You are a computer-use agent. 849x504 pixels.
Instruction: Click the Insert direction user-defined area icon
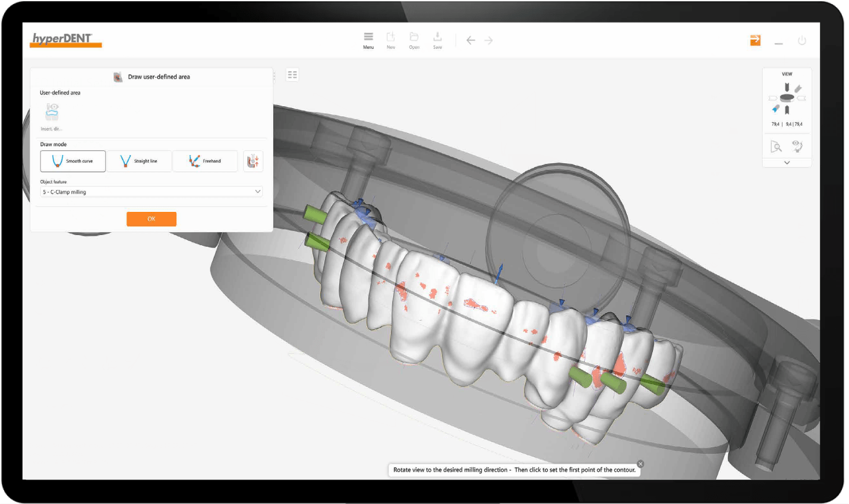[52, 112]
